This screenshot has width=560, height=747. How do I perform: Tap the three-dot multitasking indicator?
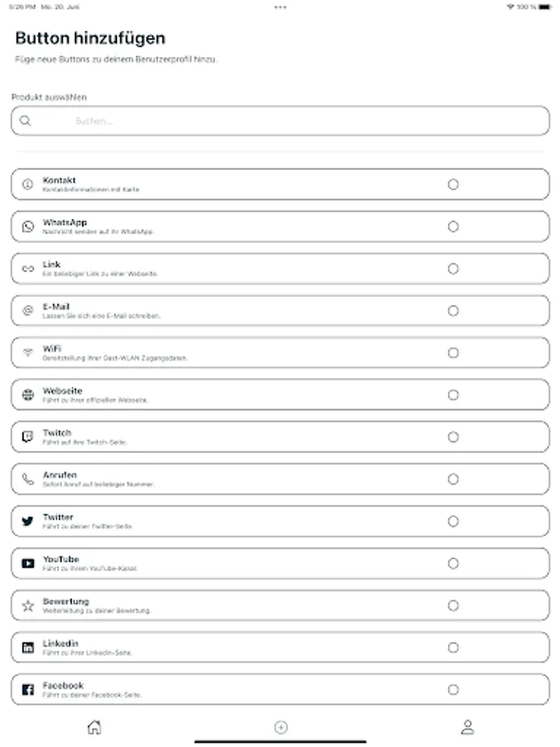coord(280,7)
